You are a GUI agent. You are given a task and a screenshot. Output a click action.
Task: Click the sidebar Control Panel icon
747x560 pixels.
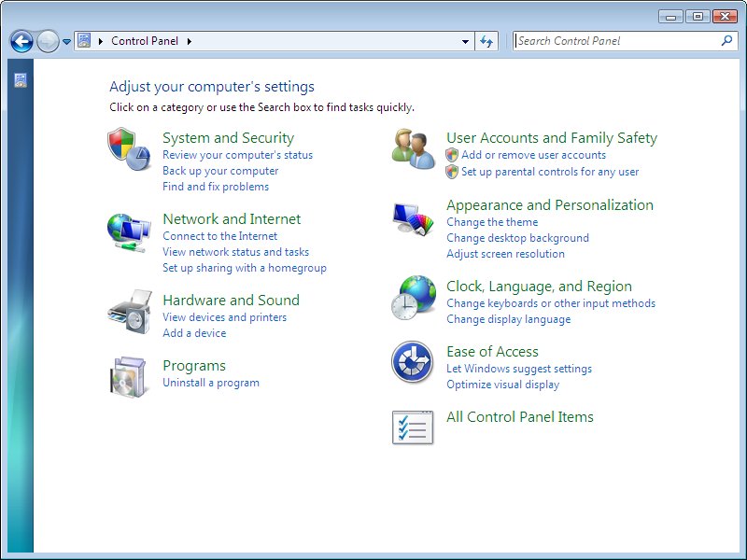(x=20, y=80)
